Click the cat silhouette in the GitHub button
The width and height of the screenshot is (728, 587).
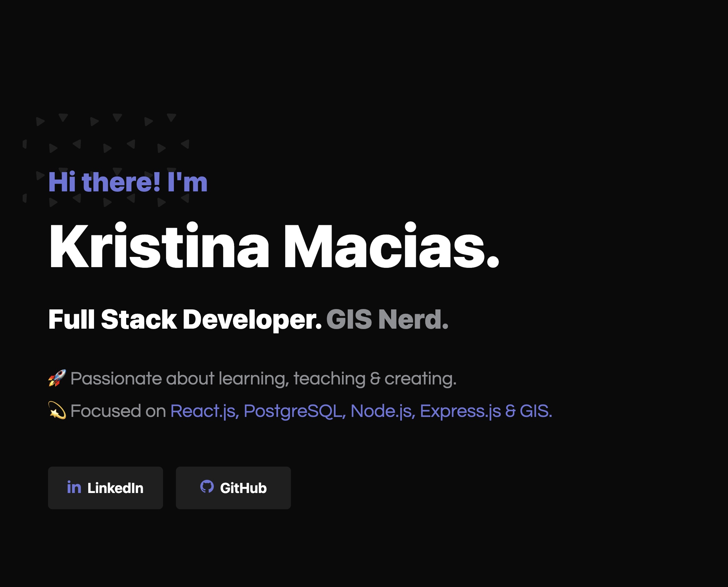click(207, 487)
